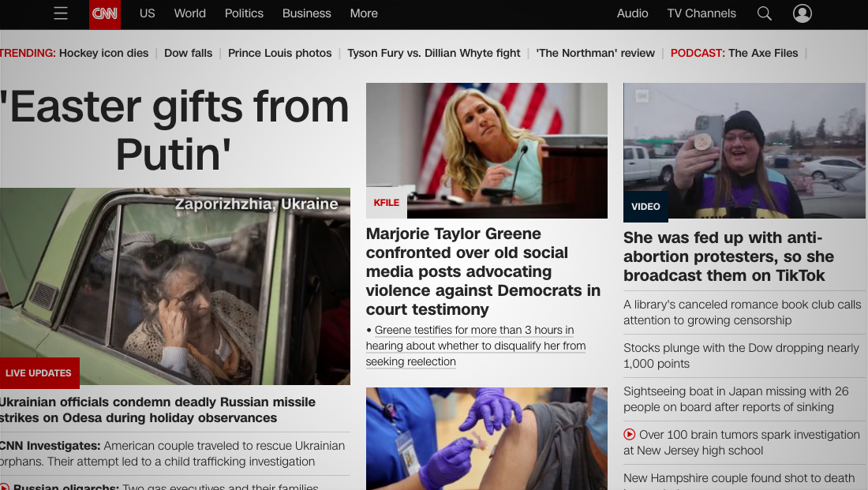Click the VIDEO badge on protester thumbnail
868x490 pixels.
coord(645,207)
